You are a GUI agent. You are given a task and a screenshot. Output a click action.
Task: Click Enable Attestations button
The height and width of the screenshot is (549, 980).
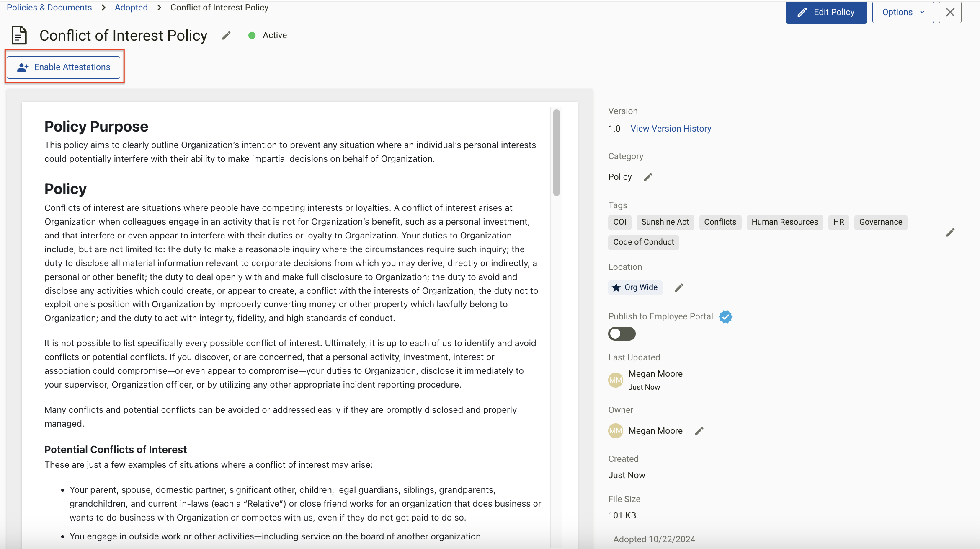pyautogui.click(x=64, y=67)
